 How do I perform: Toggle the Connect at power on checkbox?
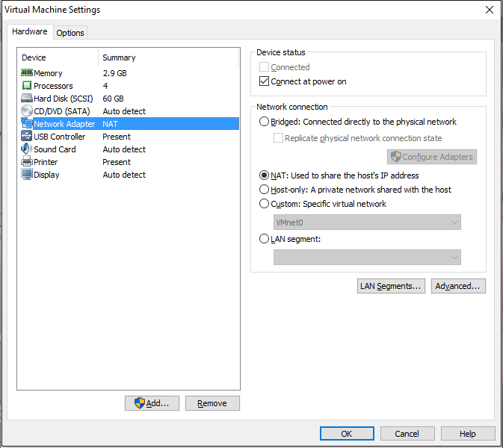(x=264, y=81)
